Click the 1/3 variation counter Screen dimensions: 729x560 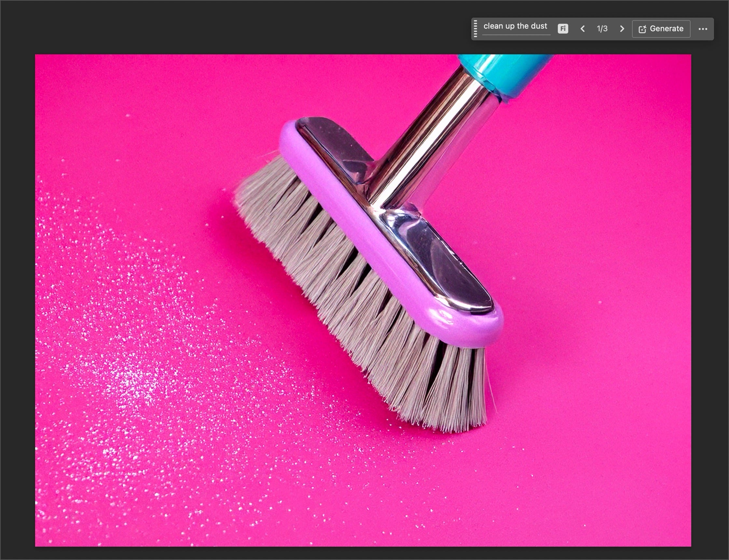pos(602,29)
